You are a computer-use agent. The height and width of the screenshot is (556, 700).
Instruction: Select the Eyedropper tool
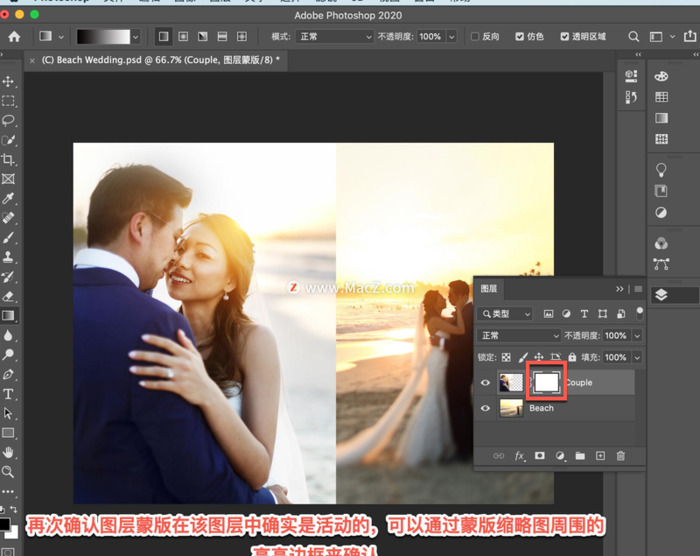(8, 198)
